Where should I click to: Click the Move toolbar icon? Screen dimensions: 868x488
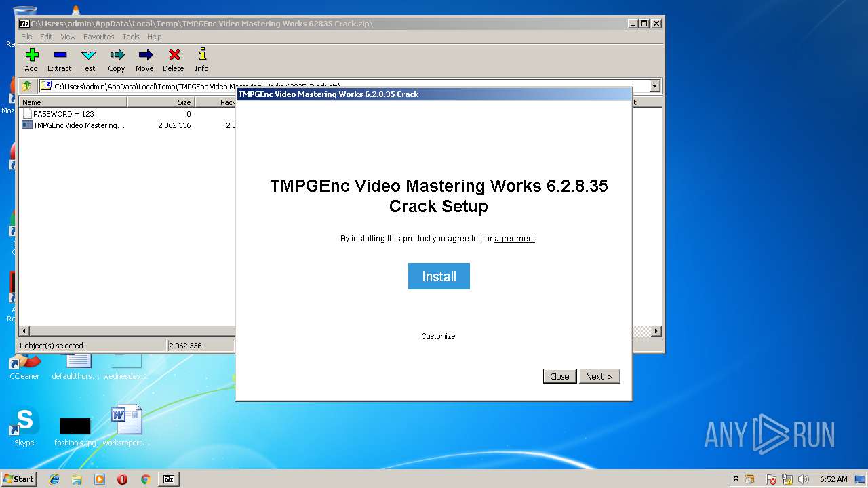(x=144, y=60)
